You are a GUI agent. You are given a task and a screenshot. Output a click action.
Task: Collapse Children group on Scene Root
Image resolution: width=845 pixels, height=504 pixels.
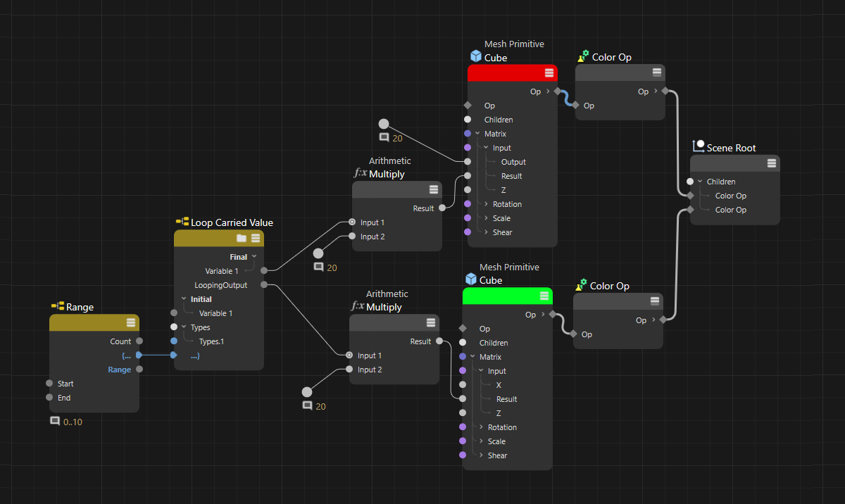700,182
